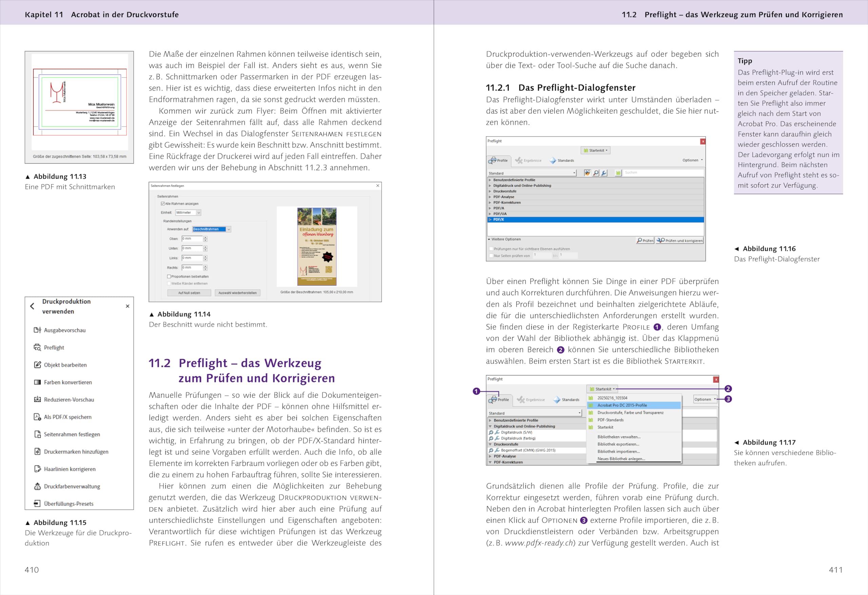Click Auswahl wiederherstellen button
The image size is (868, 595).
click(238, 293)
